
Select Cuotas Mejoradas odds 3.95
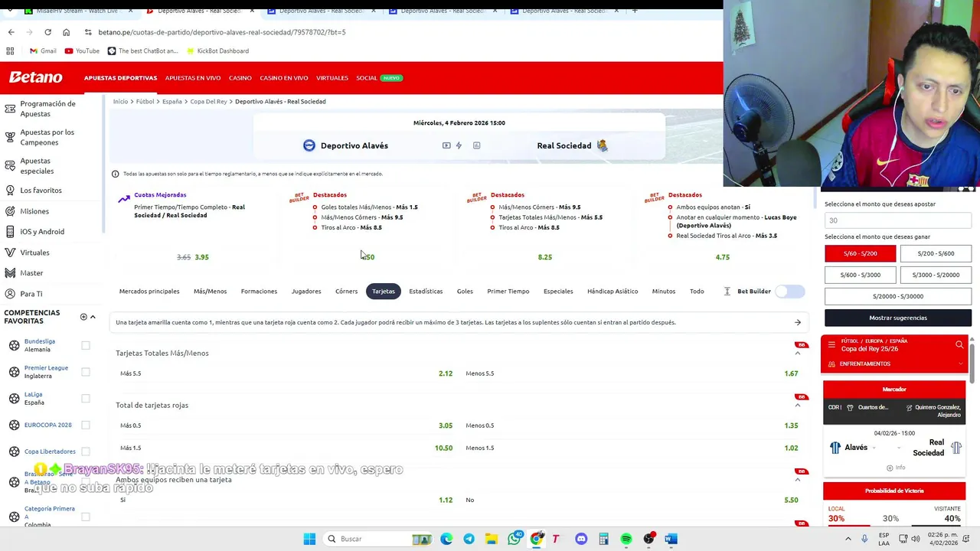coord(201,257)
